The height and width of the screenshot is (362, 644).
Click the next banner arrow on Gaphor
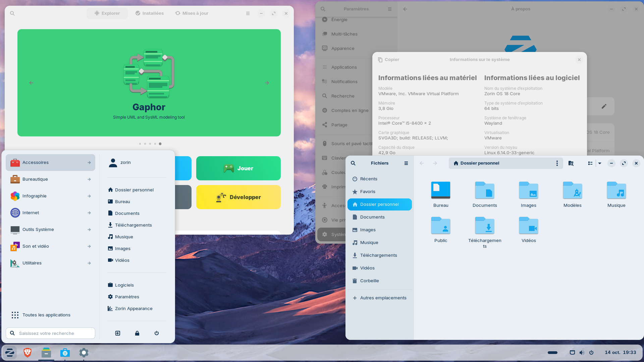tap(267, 83)
